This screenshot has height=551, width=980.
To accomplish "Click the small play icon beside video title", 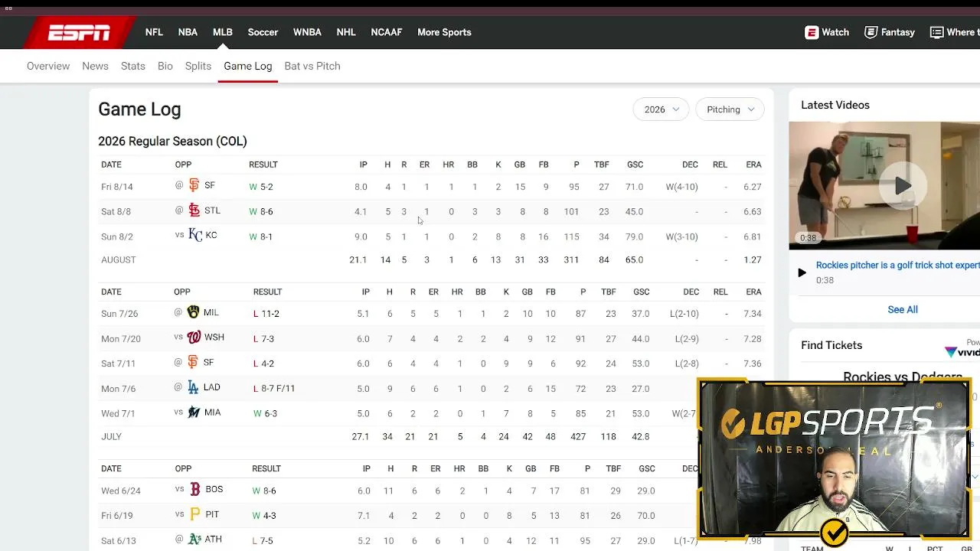I will pos(802,272).
